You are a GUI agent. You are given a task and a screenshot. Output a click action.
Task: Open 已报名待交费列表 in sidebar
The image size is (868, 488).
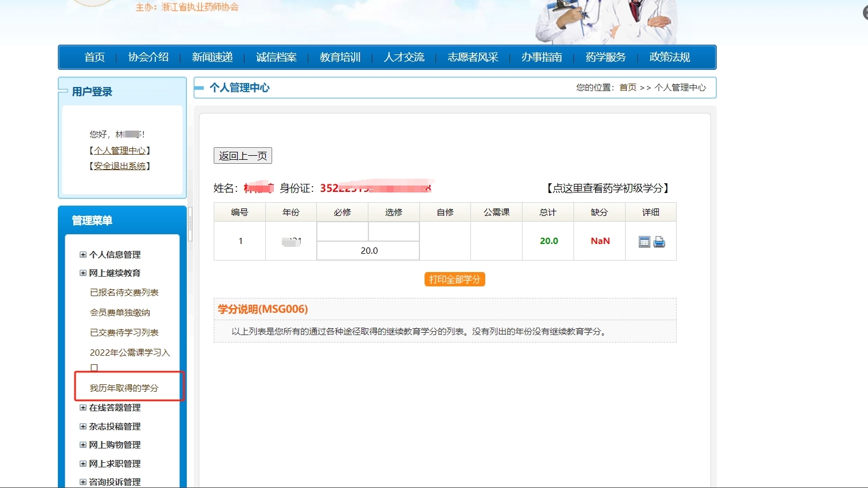pyautogui.click(x=124, y=293)
